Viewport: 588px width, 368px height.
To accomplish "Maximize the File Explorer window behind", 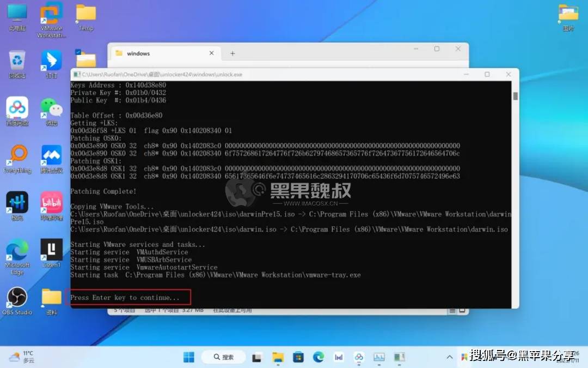I will 437,49.
